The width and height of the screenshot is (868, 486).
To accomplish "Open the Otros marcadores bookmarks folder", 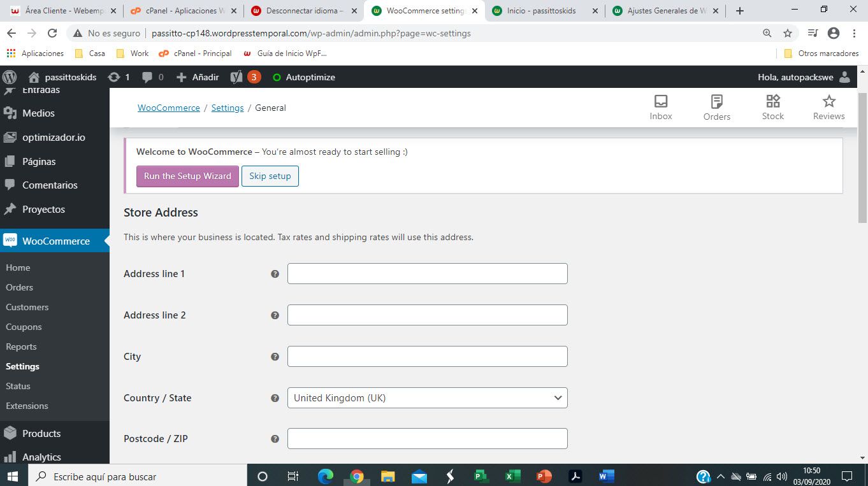I will click(821, 54).
